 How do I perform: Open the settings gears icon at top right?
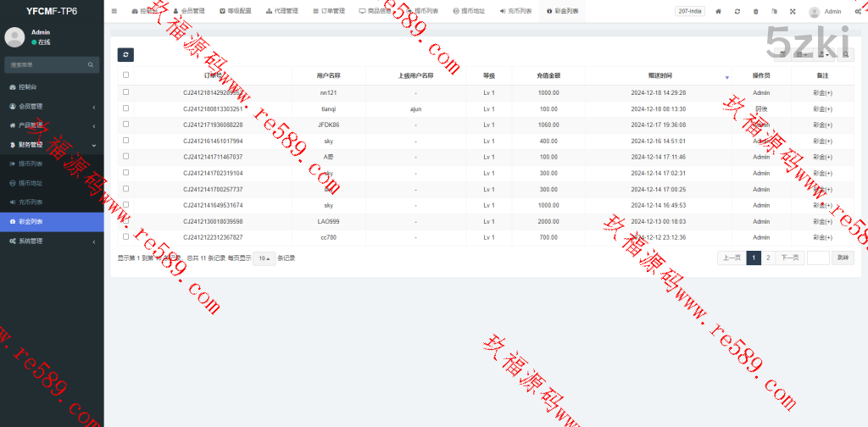tap(858, 12)
